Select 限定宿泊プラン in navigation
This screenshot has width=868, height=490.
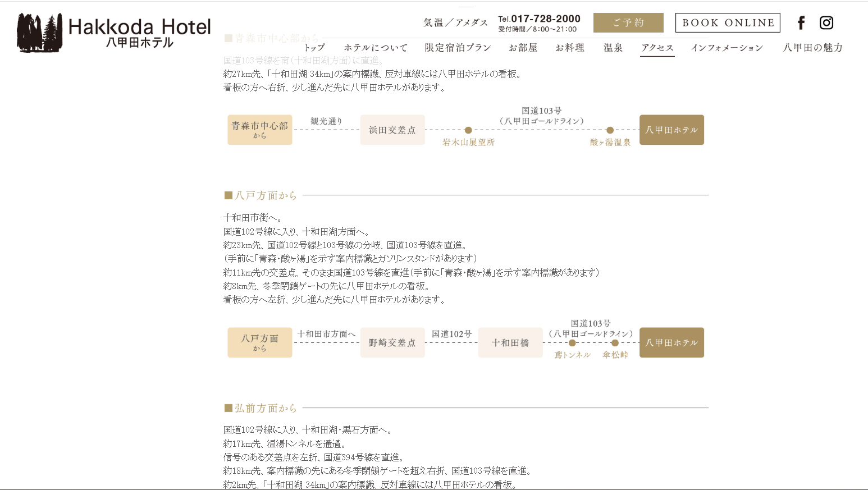point(458,48)
